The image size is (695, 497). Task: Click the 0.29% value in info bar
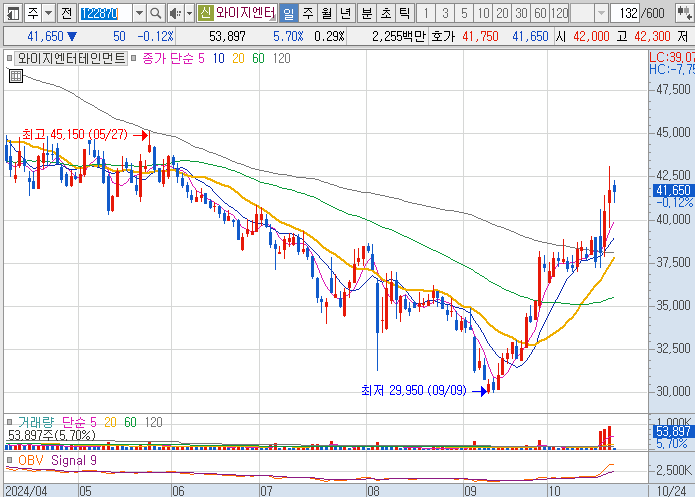click(x=329, y=36)
